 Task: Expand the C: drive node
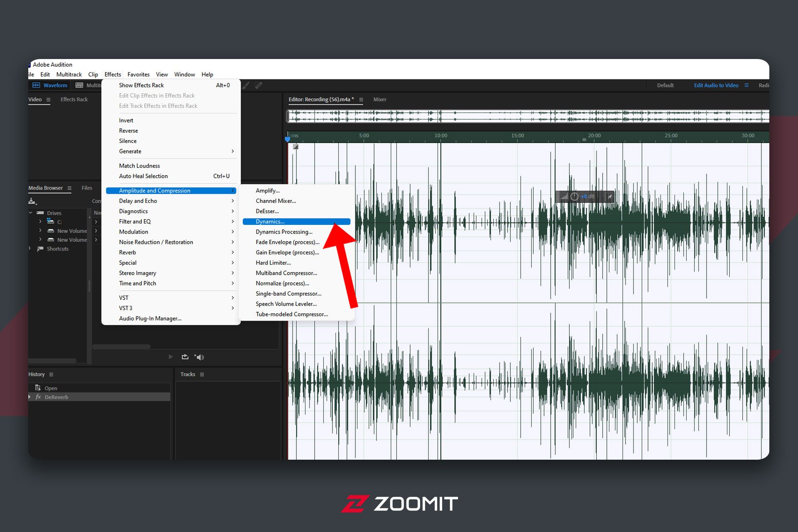coord(40,222)
